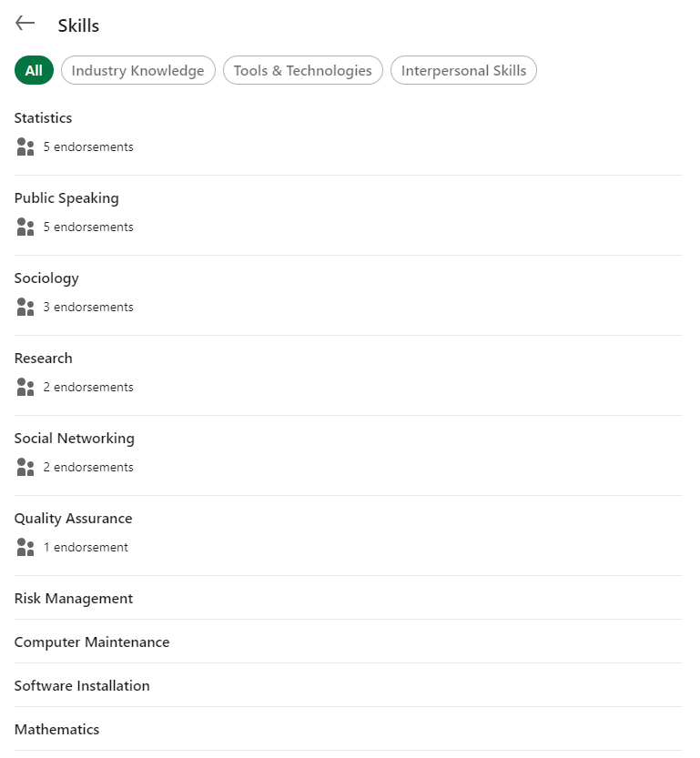Select the Computer Maintenance skill
This screenshot has width=700, height=758.
click(92, 642)
